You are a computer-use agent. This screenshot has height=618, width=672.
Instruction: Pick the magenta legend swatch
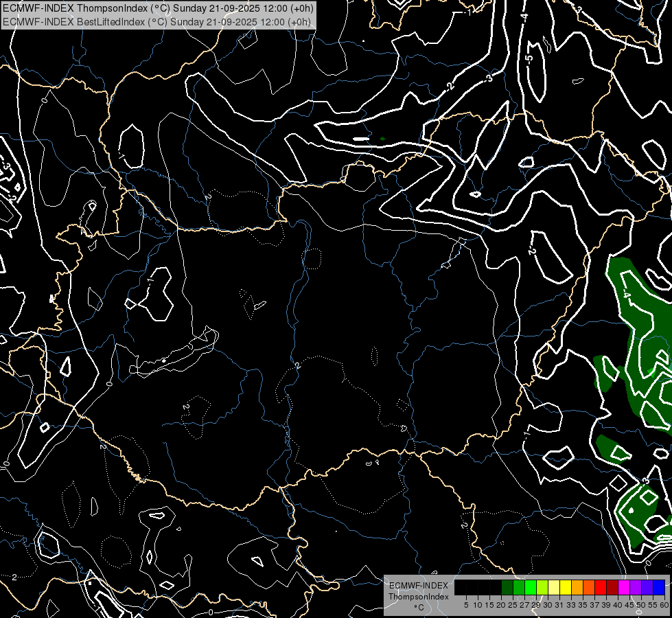coord(624,587)
